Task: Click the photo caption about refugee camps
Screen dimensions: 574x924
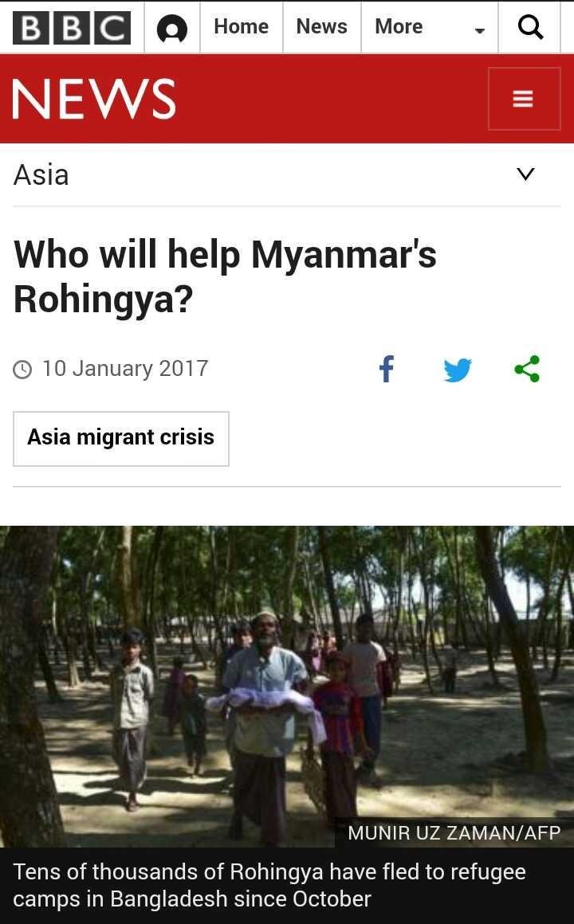Action: 269,885
